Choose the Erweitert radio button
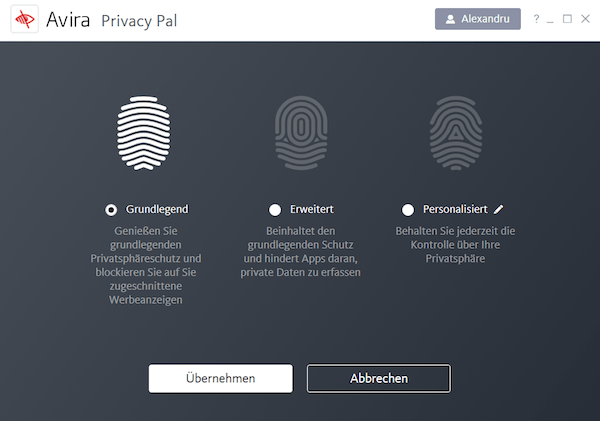The width and height of the screenshot is (600, 421). point(275,210)
